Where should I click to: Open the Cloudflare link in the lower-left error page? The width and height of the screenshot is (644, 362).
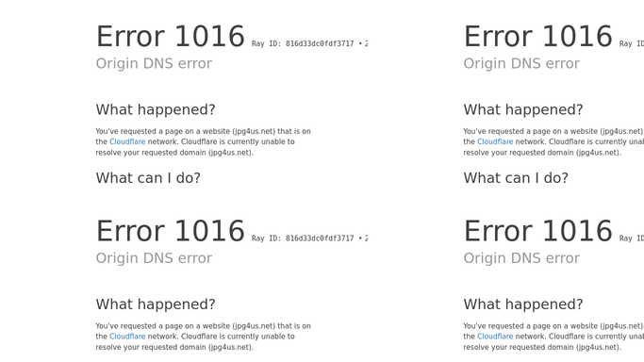127,337
